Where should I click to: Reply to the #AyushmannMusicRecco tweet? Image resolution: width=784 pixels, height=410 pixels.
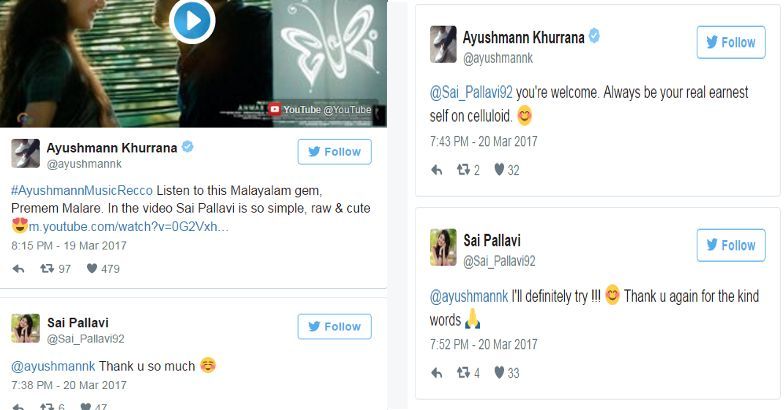(x=18, y=269)
